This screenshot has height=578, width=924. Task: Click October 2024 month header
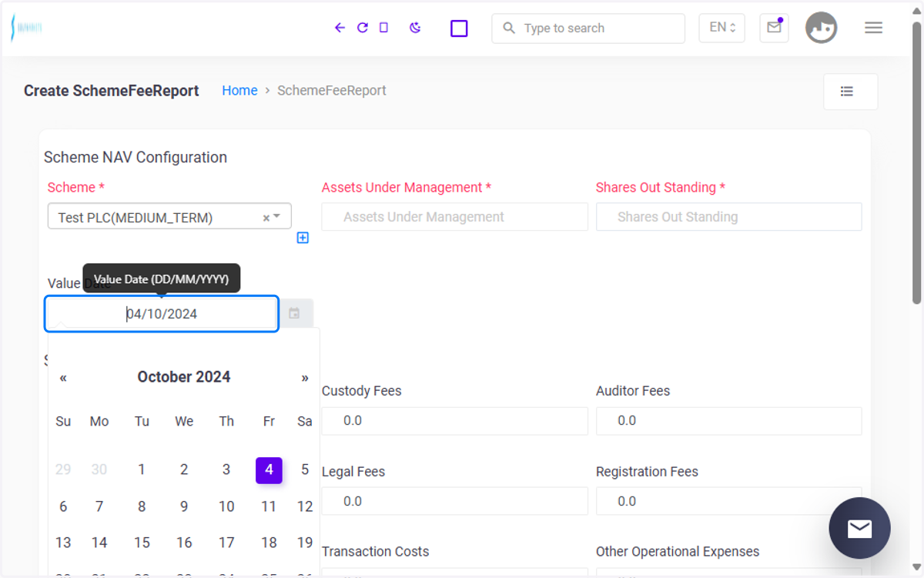(184, 377)
